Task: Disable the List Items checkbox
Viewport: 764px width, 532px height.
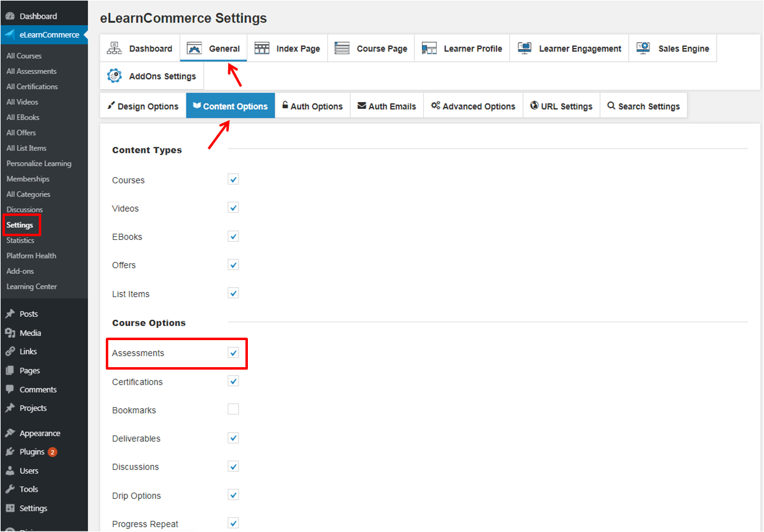Action: (x=233, y=293)
